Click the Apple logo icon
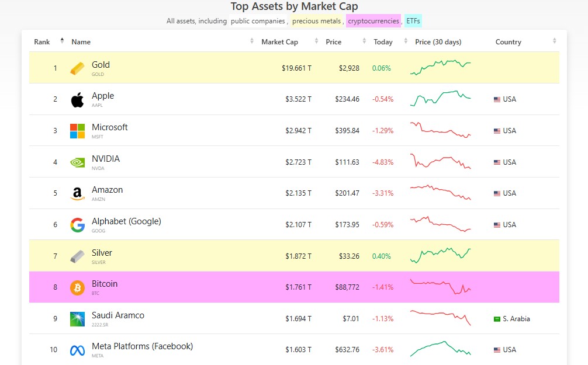The image size is (588, 365). click(x=77, y=100)
